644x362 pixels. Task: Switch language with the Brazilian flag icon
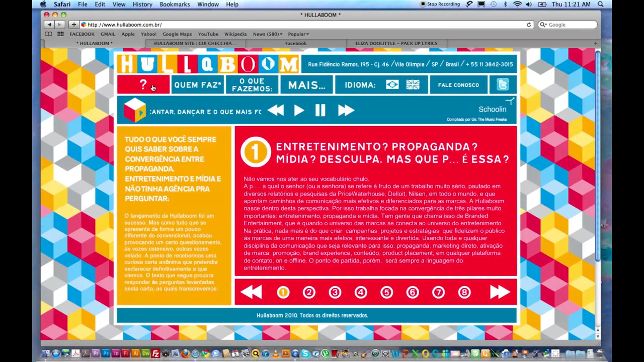[392, 84]
